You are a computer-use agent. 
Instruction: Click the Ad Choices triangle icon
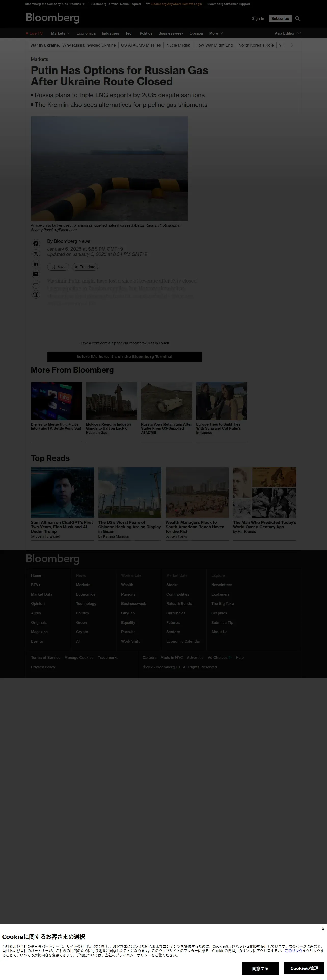[230, 657]
